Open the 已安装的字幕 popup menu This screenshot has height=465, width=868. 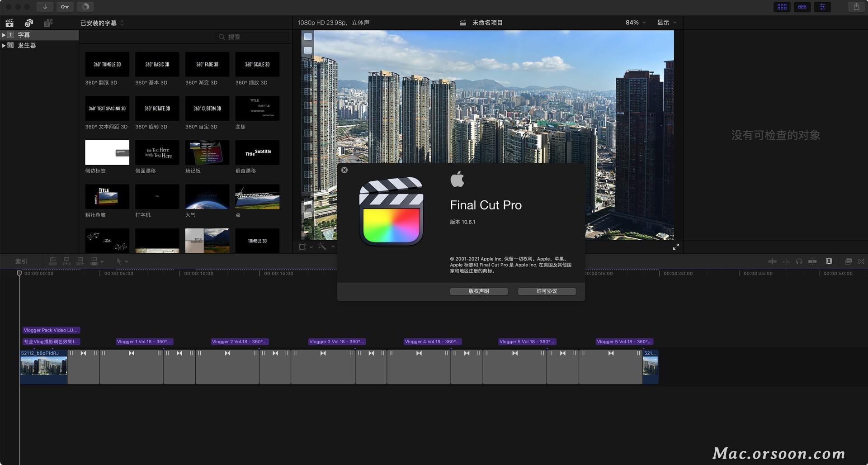[102, 23]
